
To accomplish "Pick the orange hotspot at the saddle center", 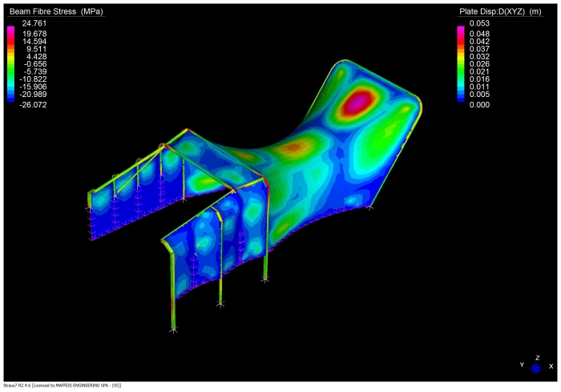I will tap(297, 147).
